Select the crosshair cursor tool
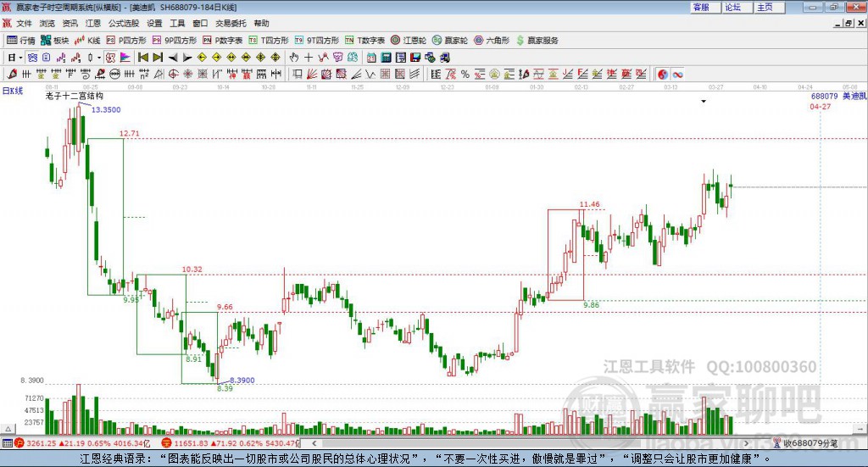This screenshot has height=467, width=868. pos(309,58)
